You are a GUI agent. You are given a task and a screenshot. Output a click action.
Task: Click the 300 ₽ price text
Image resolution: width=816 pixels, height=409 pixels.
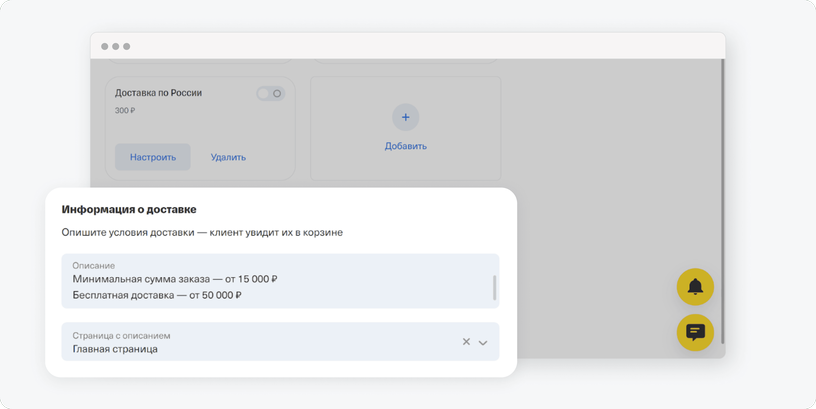tap(125, 110)
